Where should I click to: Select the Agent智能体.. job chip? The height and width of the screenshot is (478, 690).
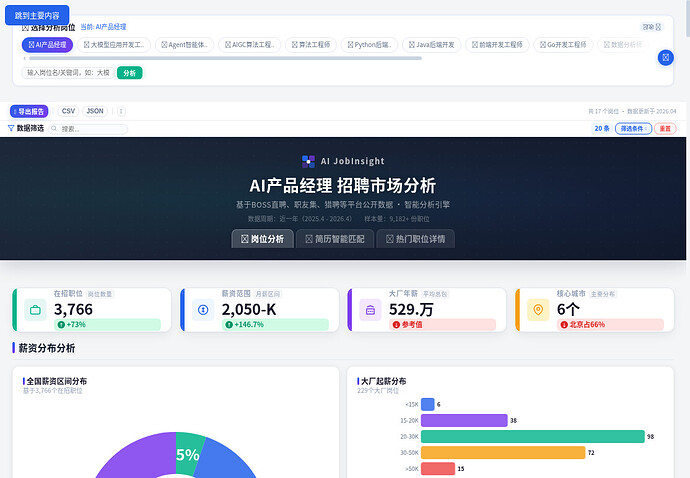click(184, 44)
